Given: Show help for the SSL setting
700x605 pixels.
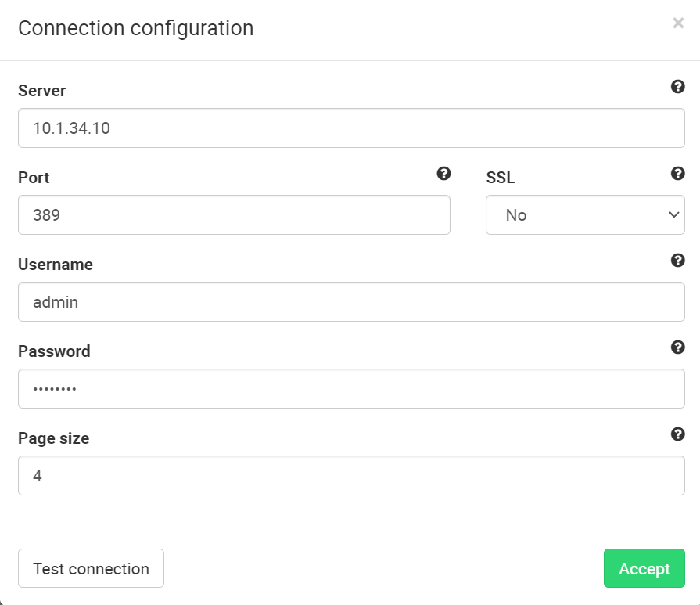Looking at the screenshot, I should (x=678, y=174).
